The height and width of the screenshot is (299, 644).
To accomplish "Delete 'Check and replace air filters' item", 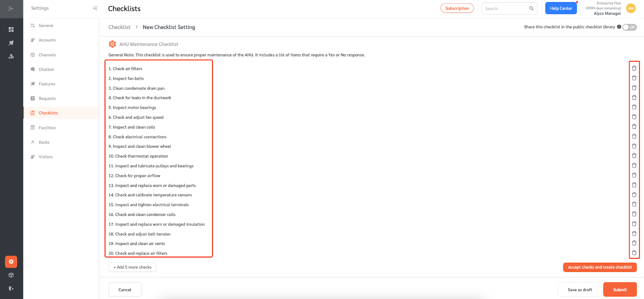I will tap(634, 253).
